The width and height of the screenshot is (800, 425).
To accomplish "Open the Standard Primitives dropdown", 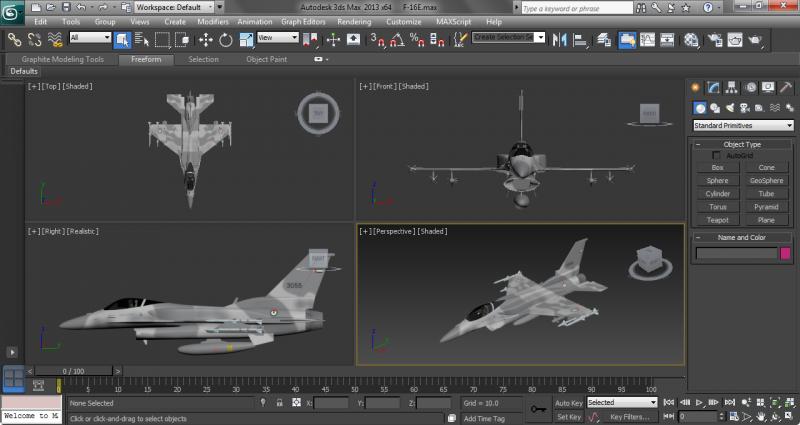I will [x=743, y=126].
